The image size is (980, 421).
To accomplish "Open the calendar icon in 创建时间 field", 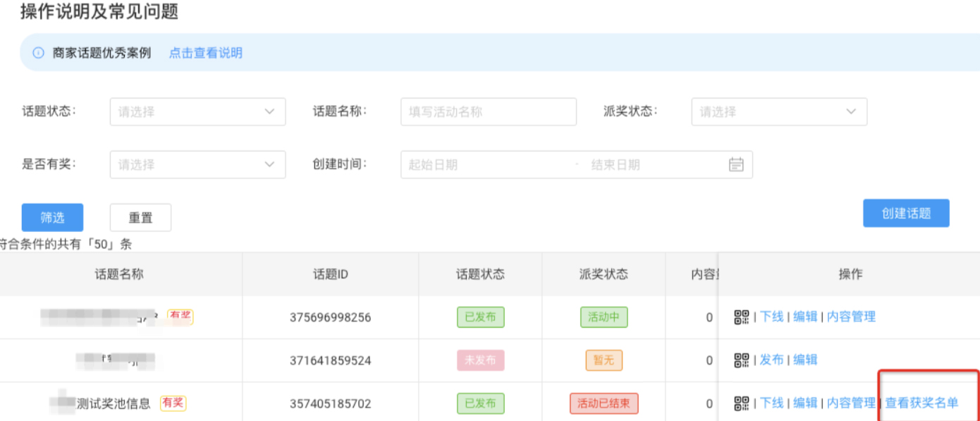I will tap(735, 164).
